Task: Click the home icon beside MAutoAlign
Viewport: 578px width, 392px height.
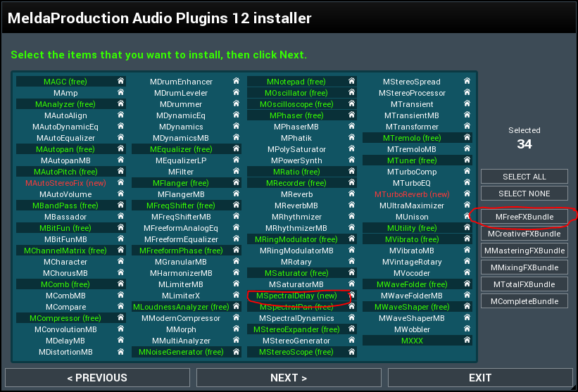Action: coord(120,115)
